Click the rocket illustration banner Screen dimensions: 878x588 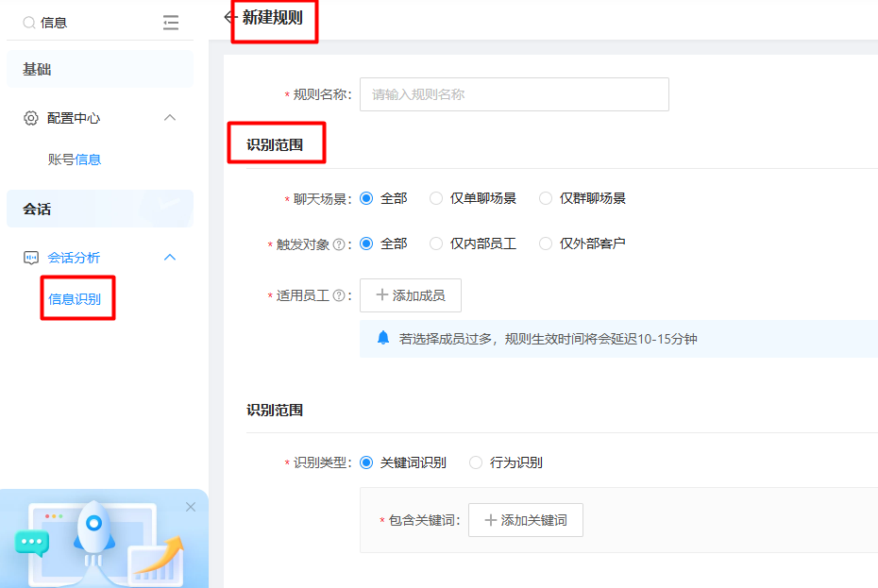point(104,539)
